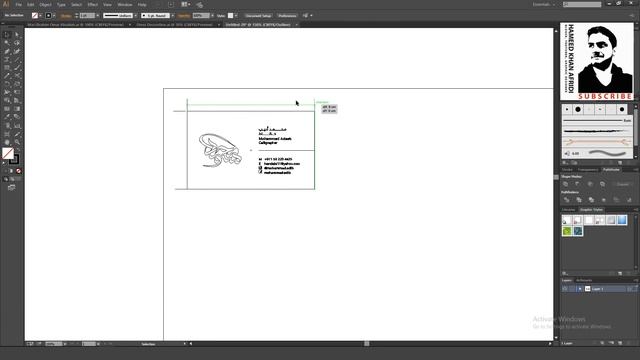Select the Type tool
640x360 pixels.
tap(7, 59)
